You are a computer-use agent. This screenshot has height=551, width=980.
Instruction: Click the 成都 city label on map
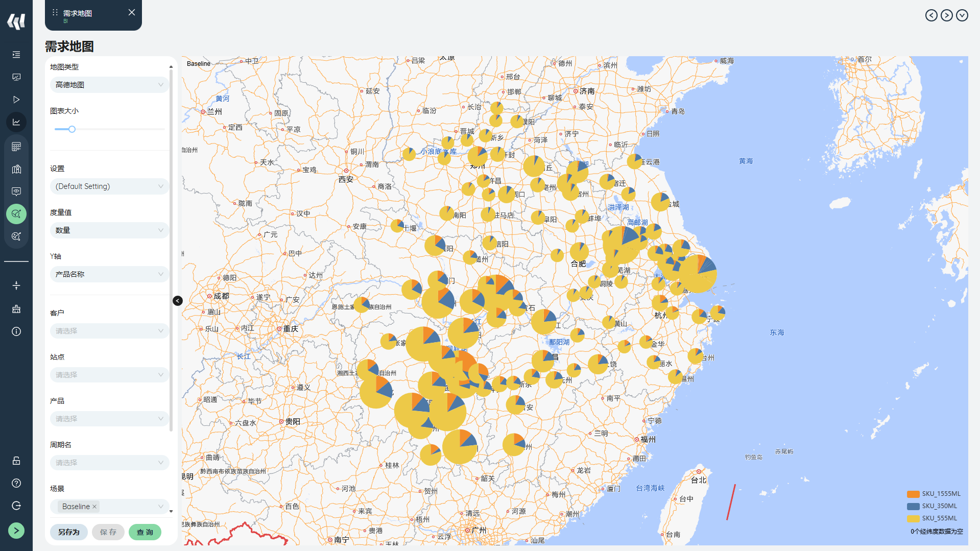[221, 296]
